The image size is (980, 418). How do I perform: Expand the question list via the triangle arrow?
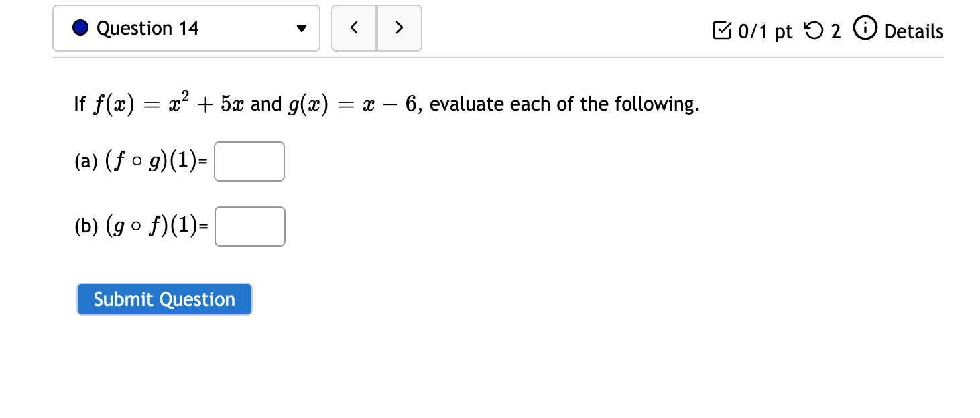pyautogui.click(x=301, y=28)
